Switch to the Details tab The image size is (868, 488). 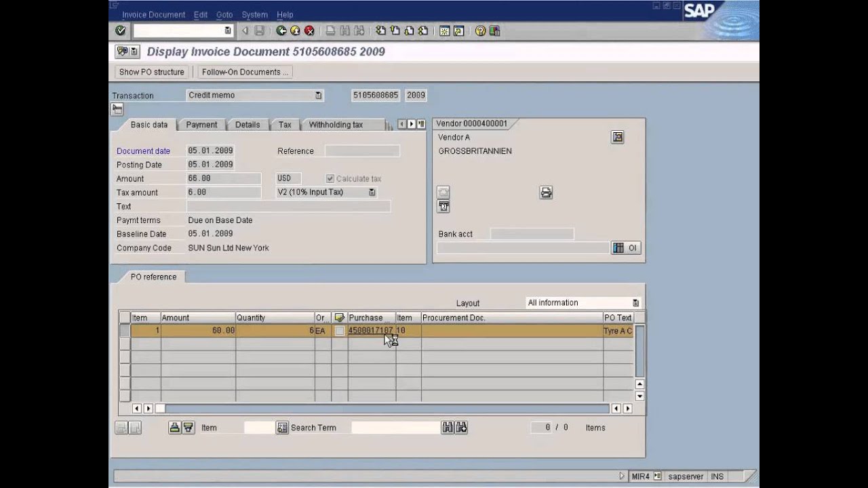click(248, 125)
